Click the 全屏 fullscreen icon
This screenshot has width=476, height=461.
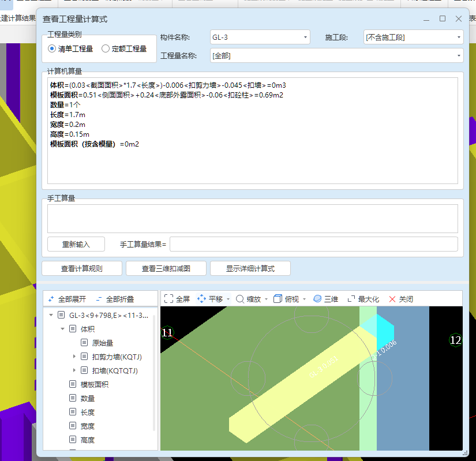coord(168,299)
